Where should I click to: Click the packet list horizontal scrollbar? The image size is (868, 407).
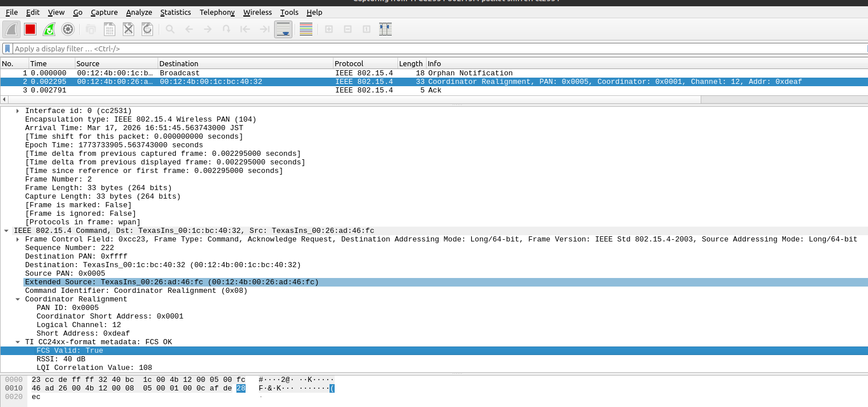tap(354, 99)
